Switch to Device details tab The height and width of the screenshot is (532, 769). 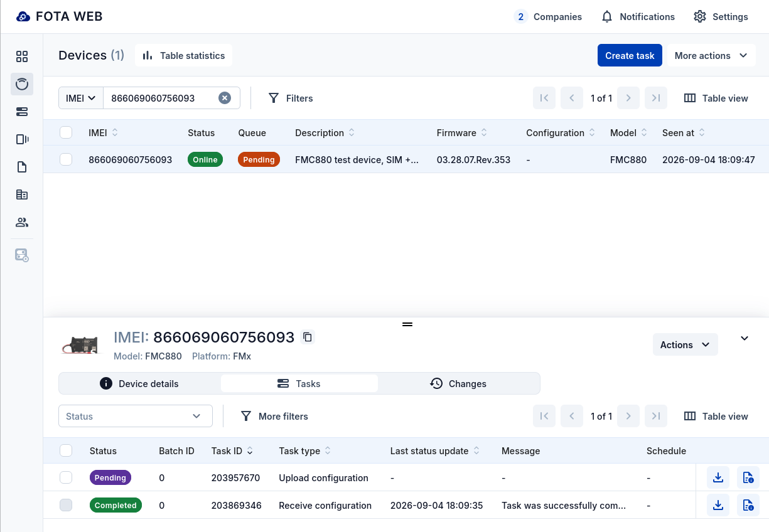pyautogui.click(x=139, y=383)
